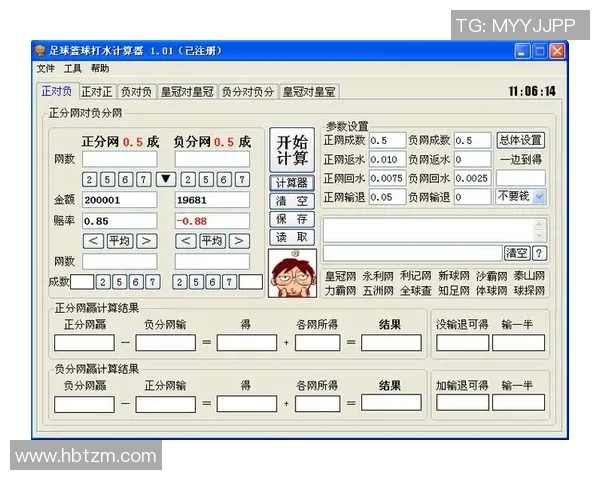This screenshot has height=480, width=600.
Task: Click the black down-arrow between digit buttons
Action: [166, 179]
